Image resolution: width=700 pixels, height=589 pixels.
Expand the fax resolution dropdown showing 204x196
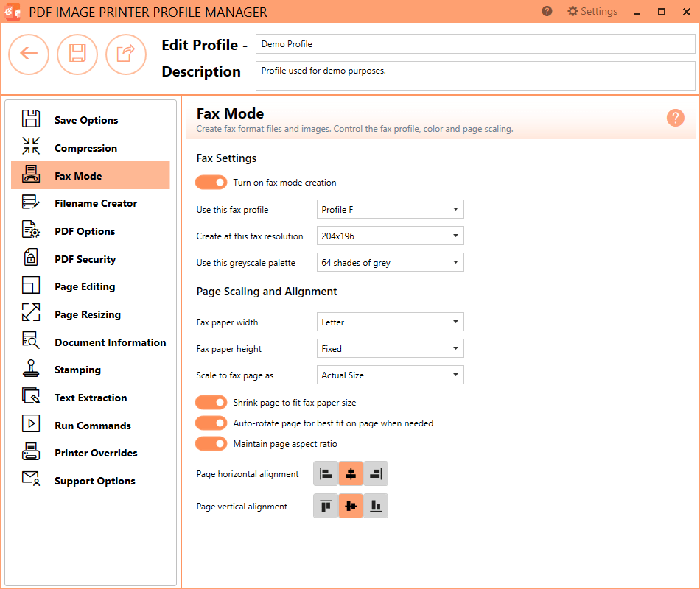[x=390, y=236]
